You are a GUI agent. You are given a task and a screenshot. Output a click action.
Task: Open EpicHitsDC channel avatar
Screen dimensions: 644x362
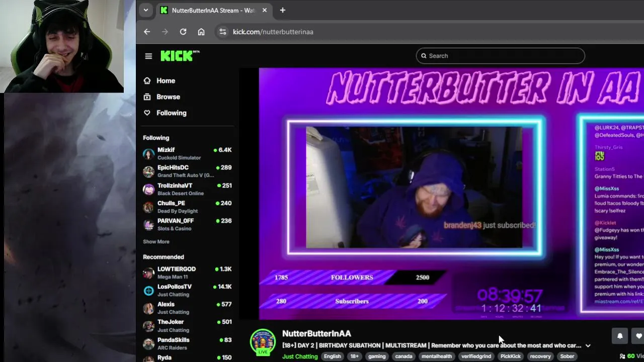[148, 171]
